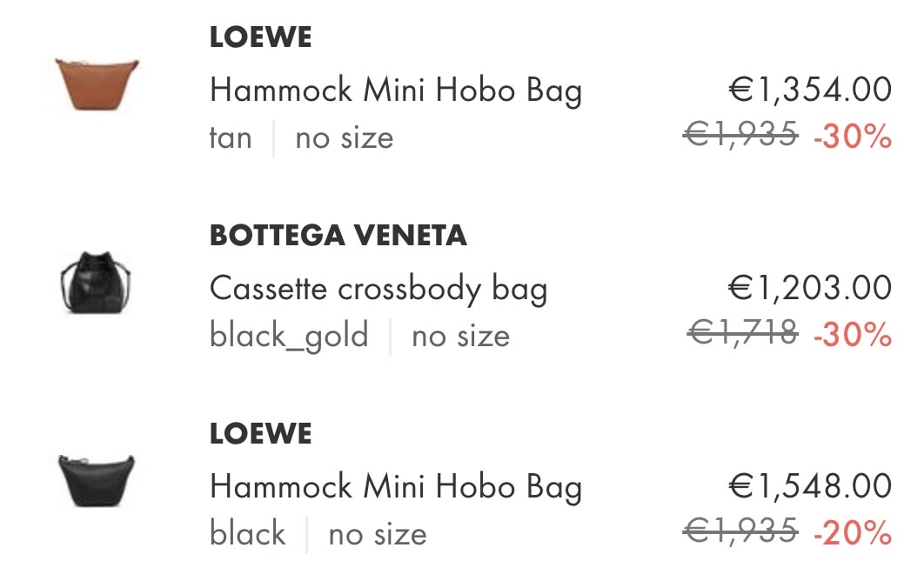Open the tan Hammock Mini Hobo Bag title
Screen dimensions: 924x581
396,90
